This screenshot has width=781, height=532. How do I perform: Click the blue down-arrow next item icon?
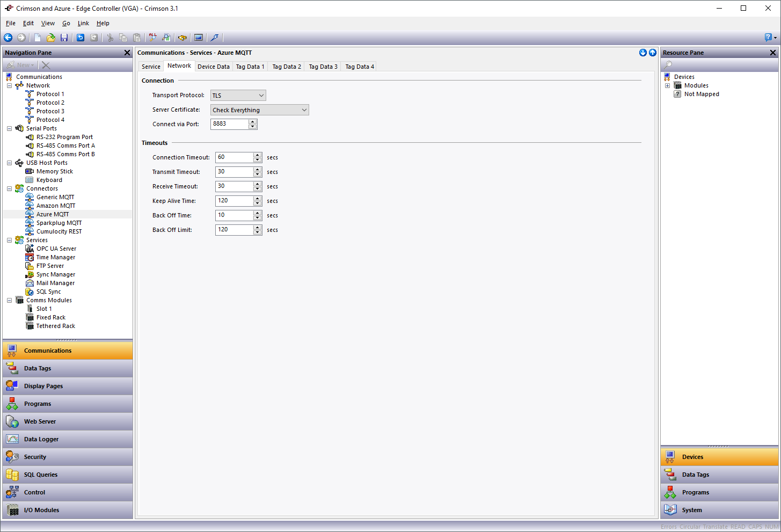click(643, 53)
